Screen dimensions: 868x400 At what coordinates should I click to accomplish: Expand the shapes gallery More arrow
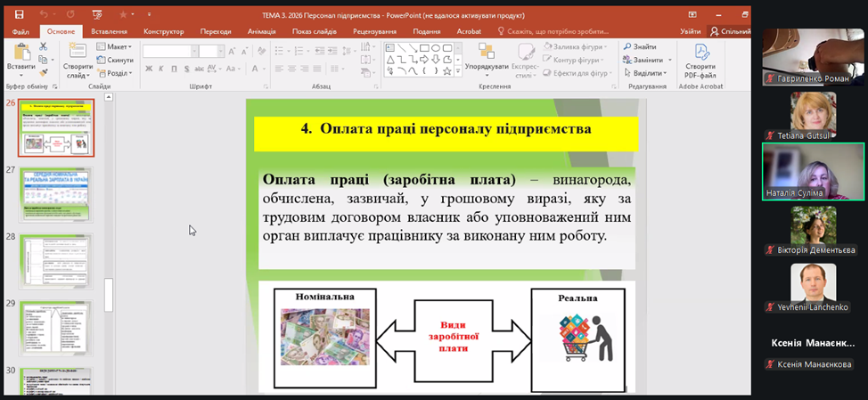point(457,72)
